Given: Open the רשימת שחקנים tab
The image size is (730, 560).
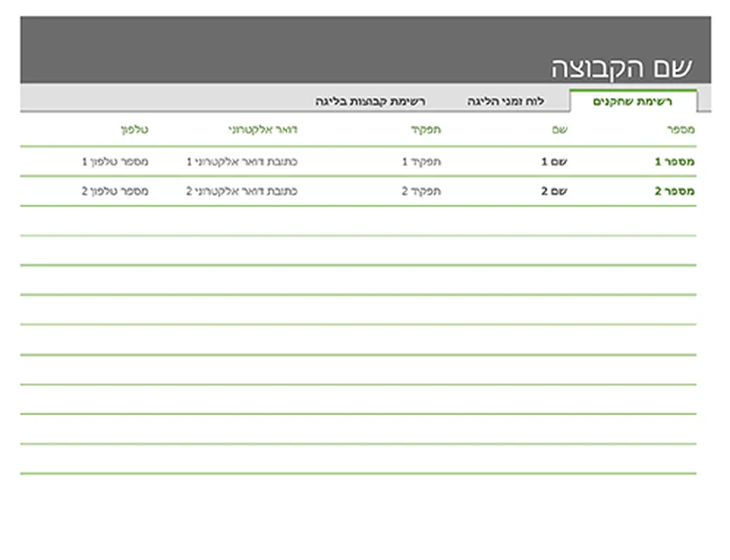Looking at the screenshot, I should (x=633, y=101).
